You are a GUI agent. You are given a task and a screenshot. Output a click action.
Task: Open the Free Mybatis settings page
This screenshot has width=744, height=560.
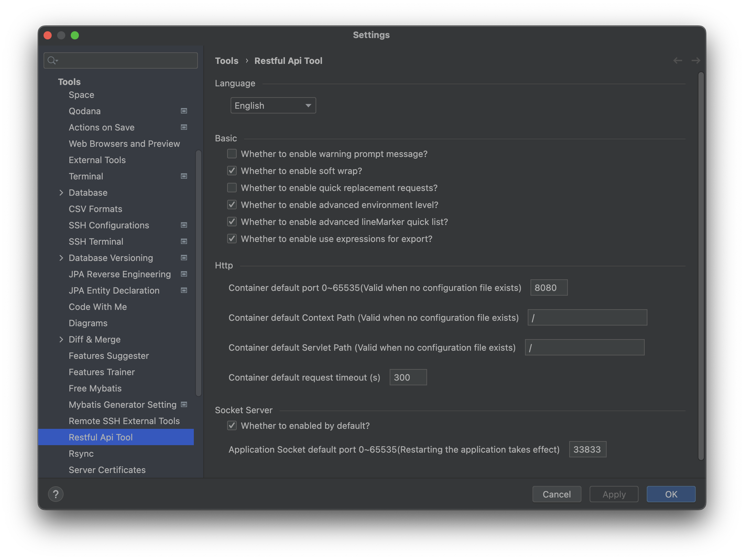[x=95, y=388]
